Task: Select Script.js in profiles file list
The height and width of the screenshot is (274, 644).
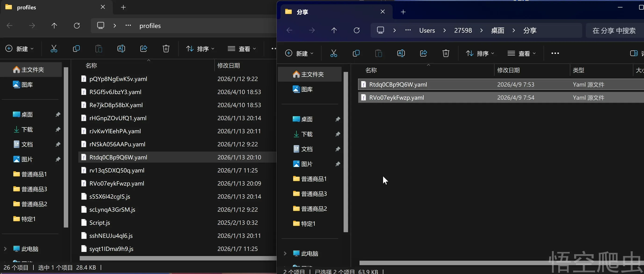Action: (100, 223)
